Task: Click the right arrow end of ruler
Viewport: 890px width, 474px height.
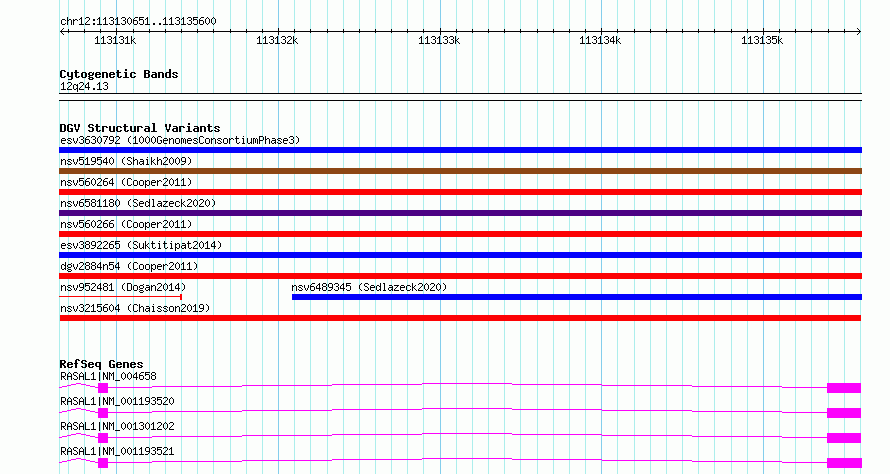Action: 859,31
